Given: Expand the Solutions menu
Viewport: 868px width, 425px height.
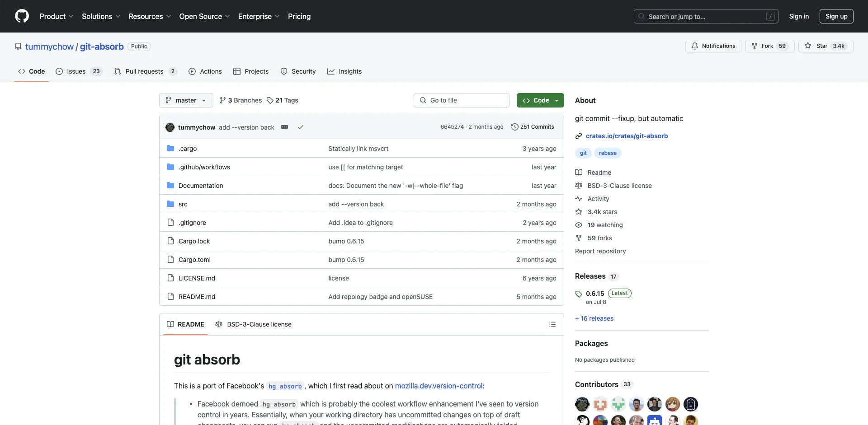Looking at the screenshot, I should (101, 16).
